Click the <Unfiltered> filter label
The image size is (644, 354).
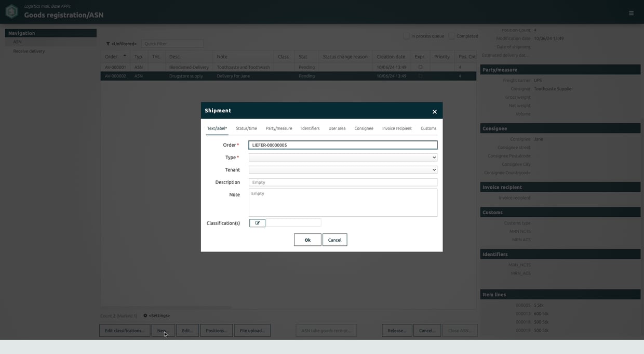pyautogui.click(x=124, y=44)
